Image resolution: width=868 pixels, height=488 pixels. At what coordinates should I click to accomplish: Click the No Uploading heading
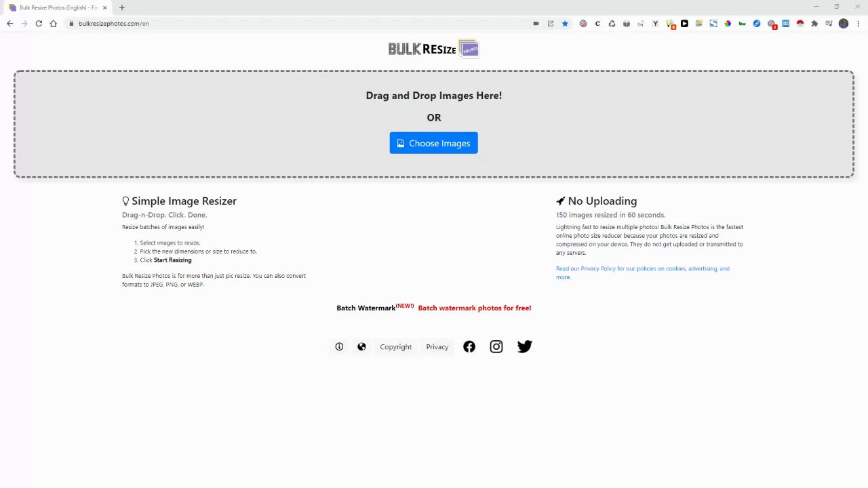tap(602, 201)
